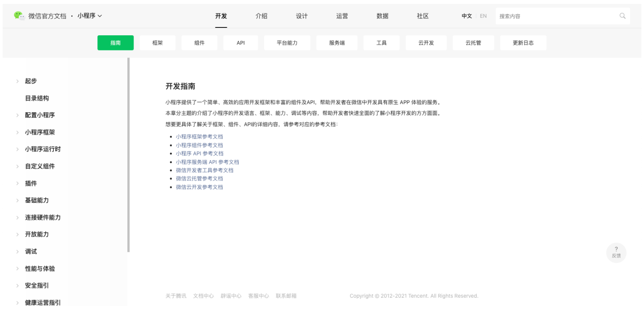Select the 社区 top navigation tab

pyautogui.click(x=423, y=16)
